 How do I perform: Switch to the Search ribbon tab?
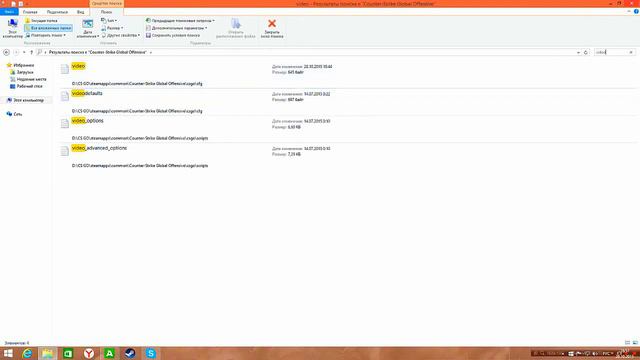107,12
